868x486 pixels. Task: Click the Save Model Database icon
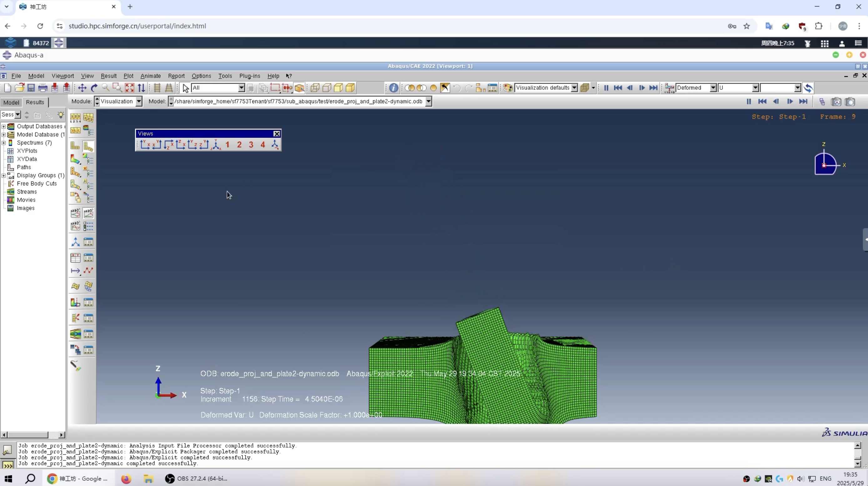pyautogui.click(x=31, y=88)
